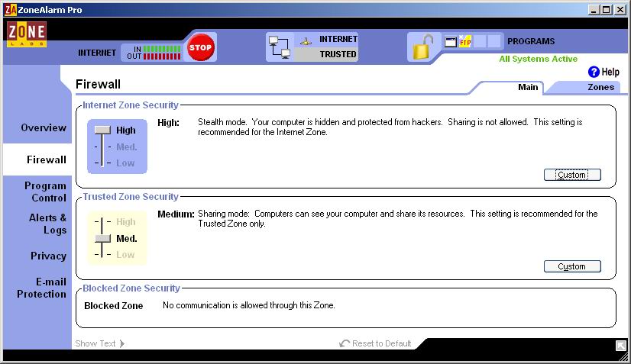The width and height of the screenshot is (631, 364).
Task: Open the Alerts & Logs panel
Action: (x=47, y=224)
